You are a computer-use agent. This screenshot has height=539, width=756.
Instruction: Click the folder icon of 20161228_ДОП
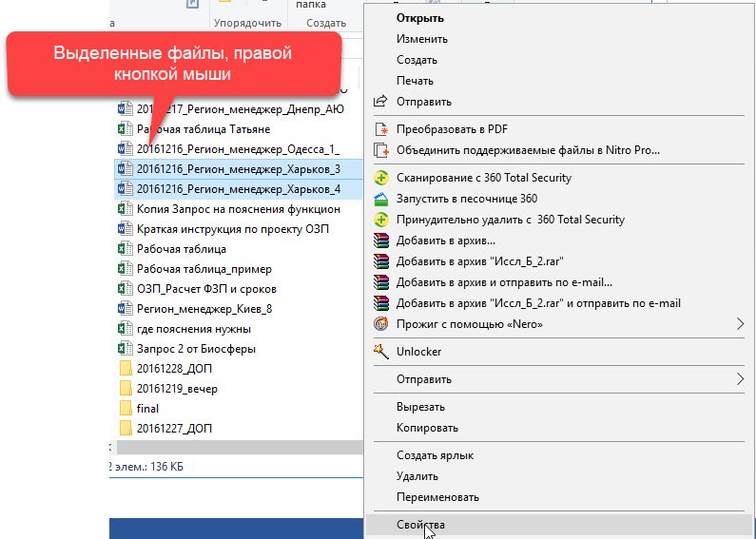(123, 369)
